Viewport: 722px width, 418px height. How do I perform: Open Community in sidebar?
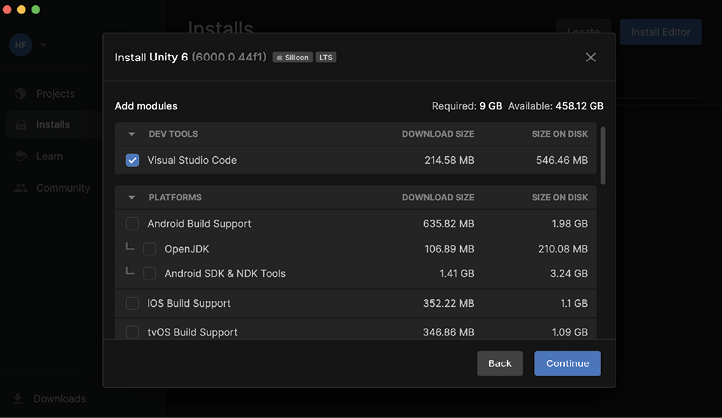63,188
